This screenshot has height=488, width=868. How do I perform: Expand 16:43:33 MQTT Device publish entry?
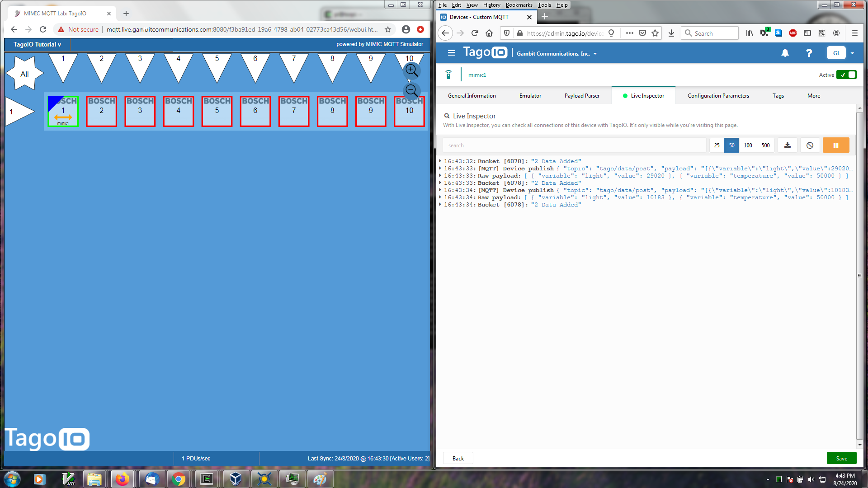439,168
